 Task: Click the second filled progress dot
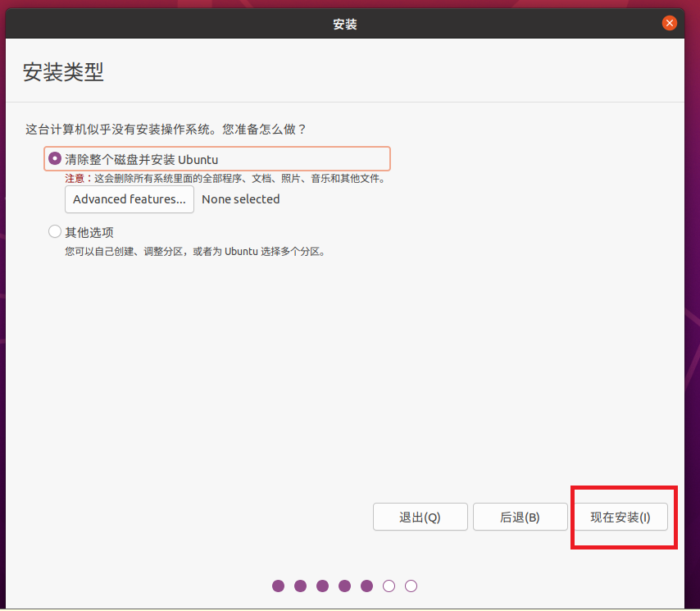tap(301, 586)
